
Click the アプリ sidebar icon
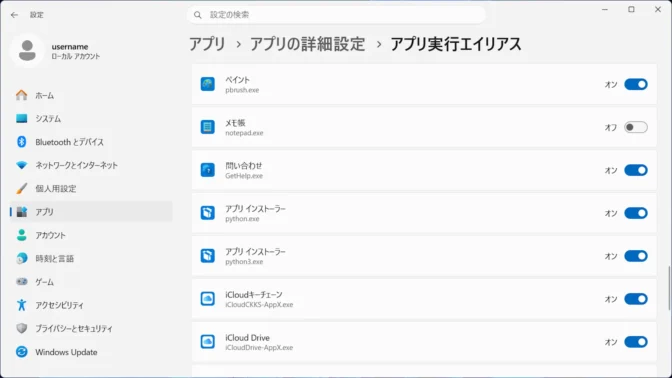coord(21,212)
